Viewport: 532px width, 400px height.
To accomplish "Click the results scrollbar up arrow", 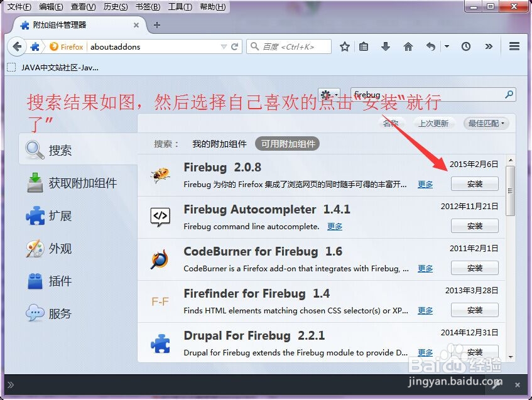I will [x=510, y=159].
